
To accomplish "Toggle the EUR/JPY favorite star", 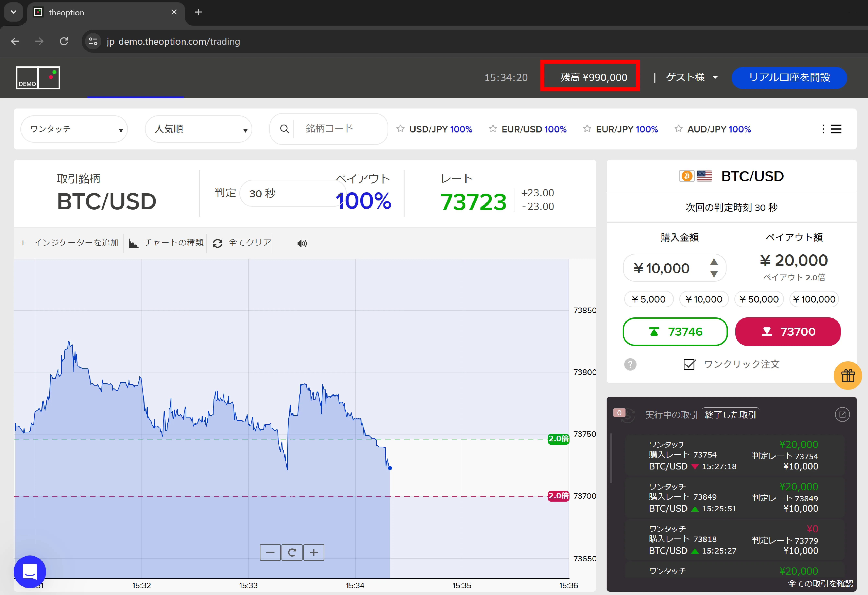I will (587, 129).
